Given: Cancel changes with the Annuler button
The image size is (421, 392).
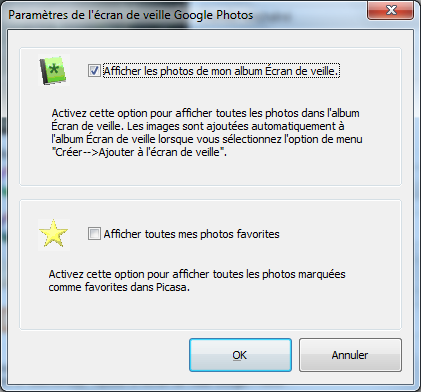Looking at the screenshot, I should (350, 355).
